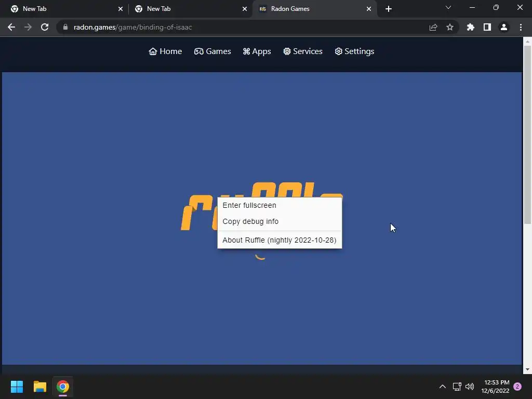
Task: Expand the tab search chevron
Action: [448, 7]
